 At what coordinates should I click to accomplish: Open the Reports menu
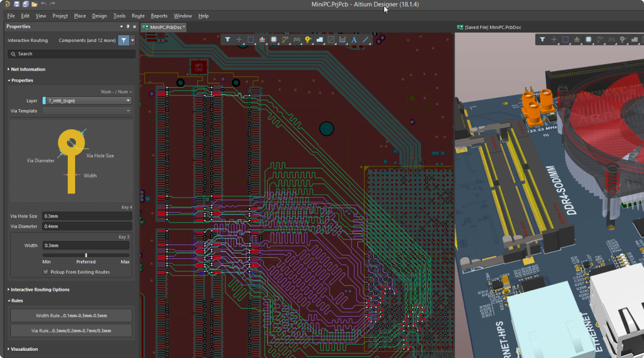click(x=159, y=16)
